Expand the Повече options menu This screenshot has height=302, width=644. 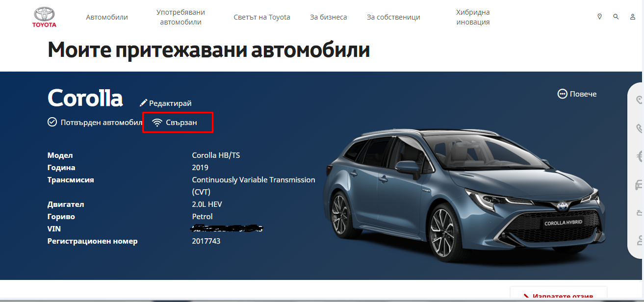[x=577, y=94]
